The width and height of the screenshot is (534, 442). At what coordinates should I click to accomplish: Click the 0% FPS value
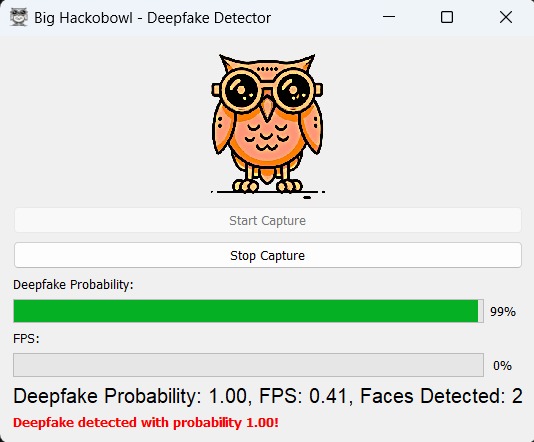tap(502, 366)
